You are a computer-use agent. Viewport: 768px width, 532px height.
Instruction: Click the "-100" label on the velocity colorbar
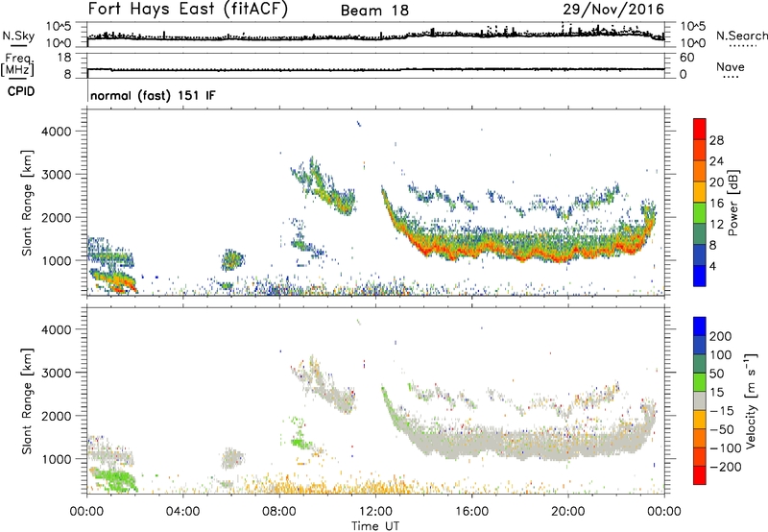pos(726,448)
